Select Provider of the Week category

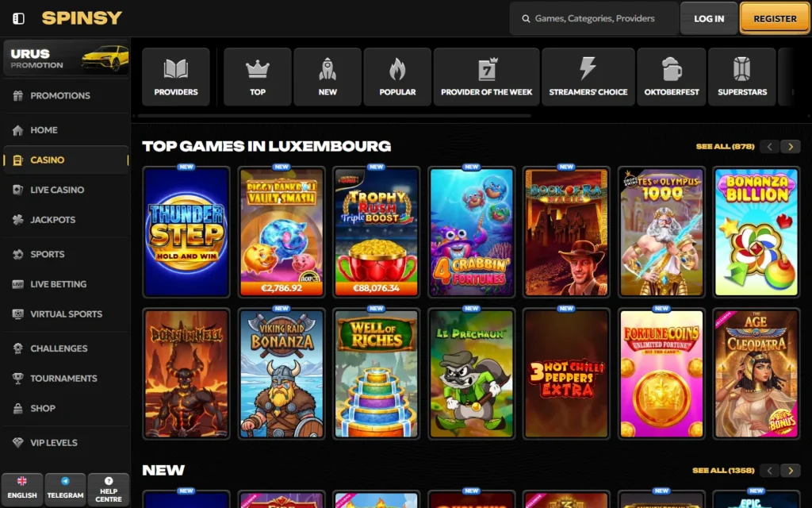pyautogui.click(x=486, y=77)
